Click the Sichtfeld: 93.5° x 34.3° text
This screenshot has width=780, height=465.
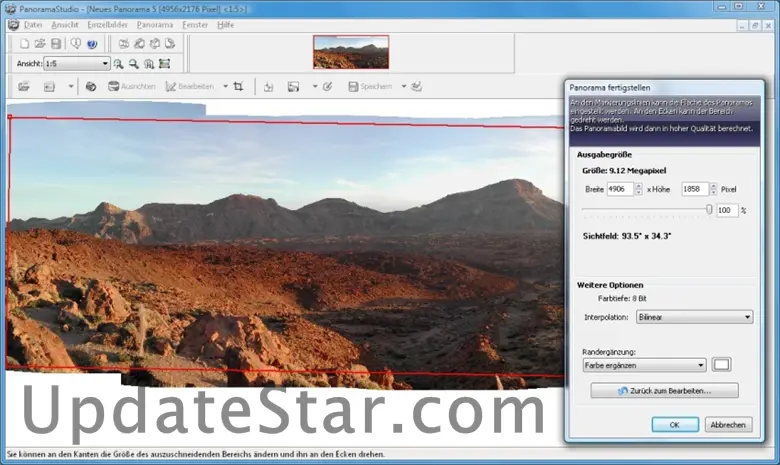click(x=627, y=236)
